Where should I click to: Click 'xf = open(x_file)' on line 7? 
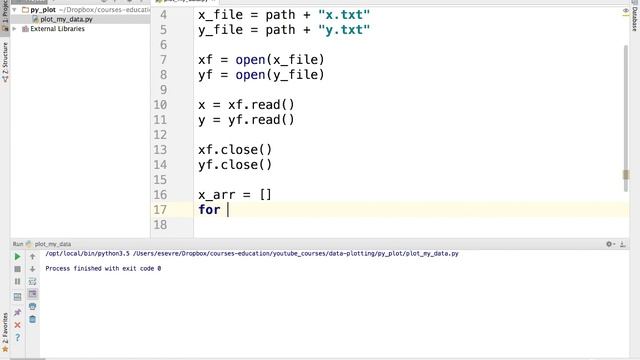click(x=261, y=60)
